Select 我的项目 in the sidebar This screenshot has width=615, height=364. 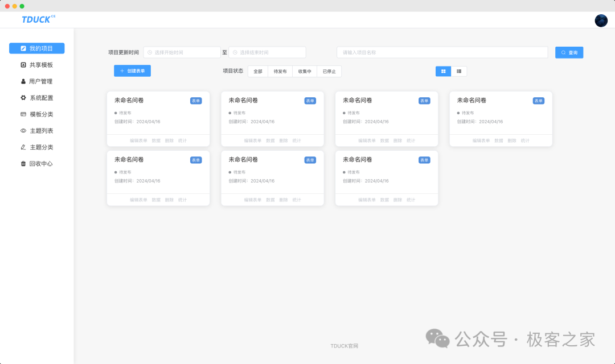pyautogui.click(x=37, y=48)
